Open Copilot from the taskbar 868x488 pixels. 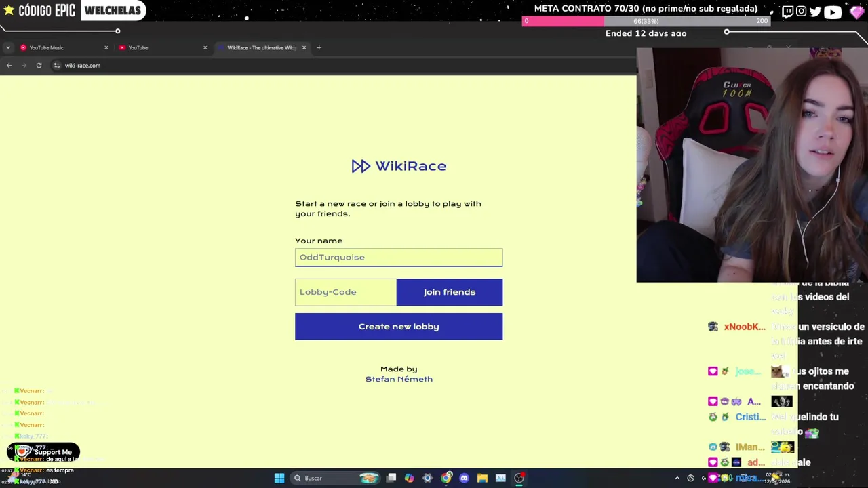[x=409, y=478]
